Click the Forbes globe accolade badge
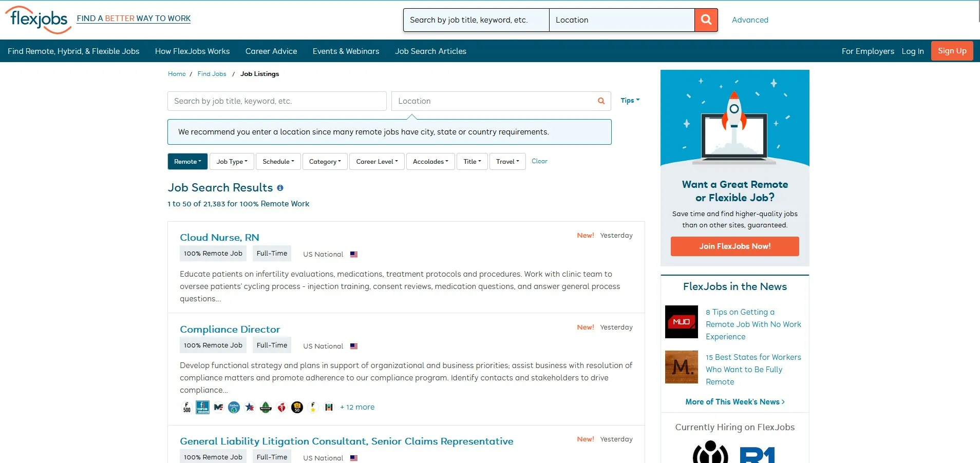The width and height of the screenshot is (980, 463). (x=234, y=408)
